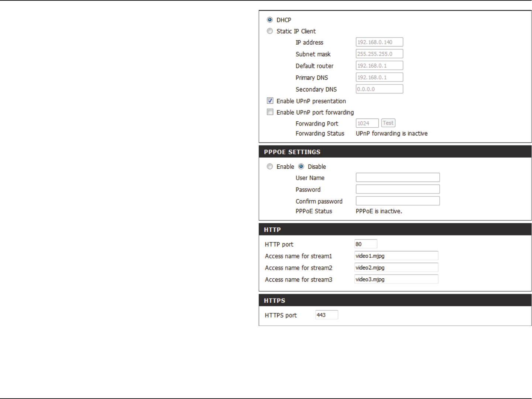532x399 pixels.
Task: Select PPPoE Disable radio button
Action: pyautogui.click(x=301, y=167)
